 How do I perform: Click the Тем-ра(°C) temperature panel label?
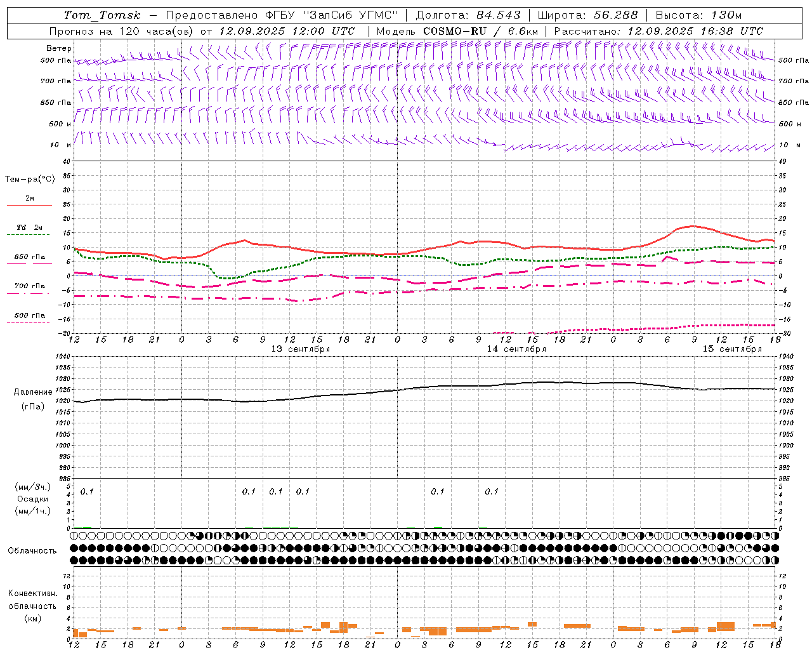(30, 180)
